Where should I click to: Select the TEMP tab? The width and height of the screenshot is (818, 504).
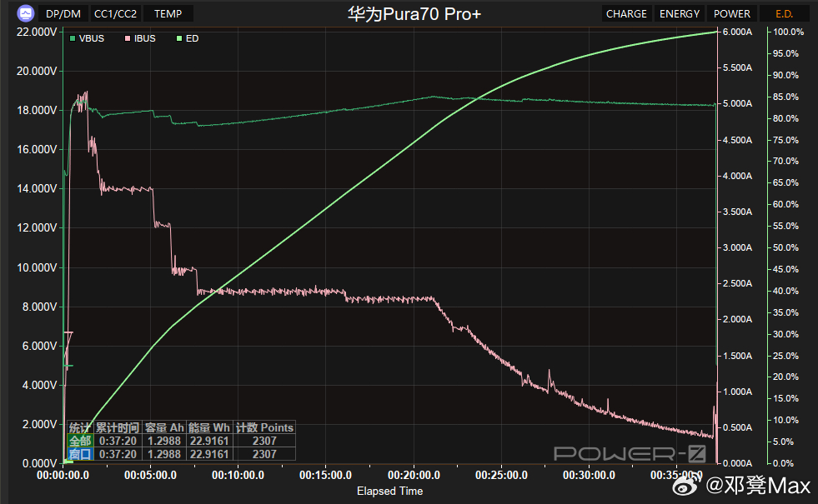(x=168, y=13)
